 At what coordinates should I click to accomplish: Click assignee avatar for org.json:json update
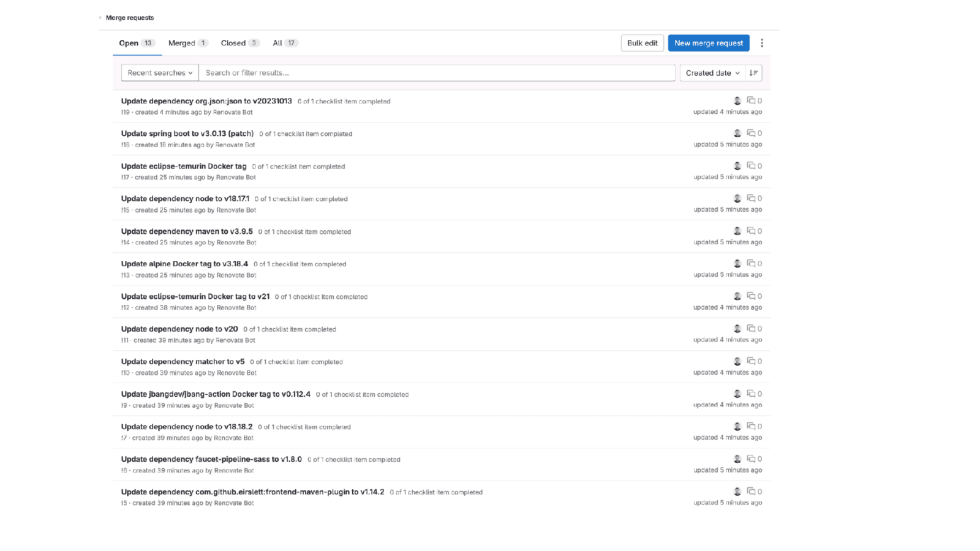pos(737,100)
